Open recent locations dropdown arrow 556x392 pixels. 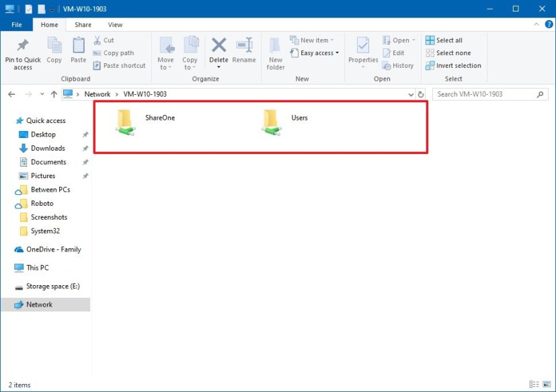point(42,94)
